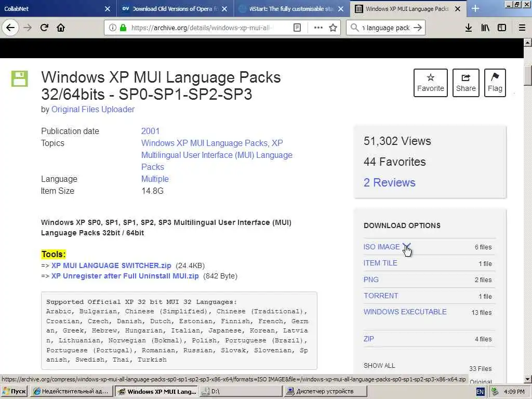Image resolution: width=532 pixels, height=399 pixels.
Task: Switch to Диспетчер устройств taskbar window
Action: click(325, 392)
